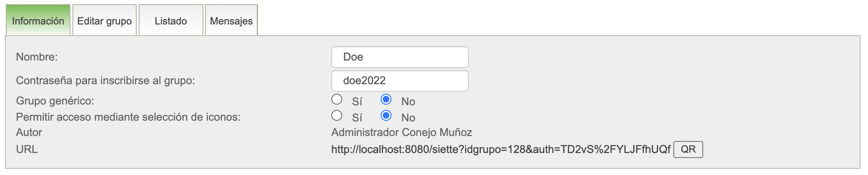Image resolution: width=868 pixels, height=175 pixels.
Task: Click the "Nombre:" field label
Action: [37, 57]
